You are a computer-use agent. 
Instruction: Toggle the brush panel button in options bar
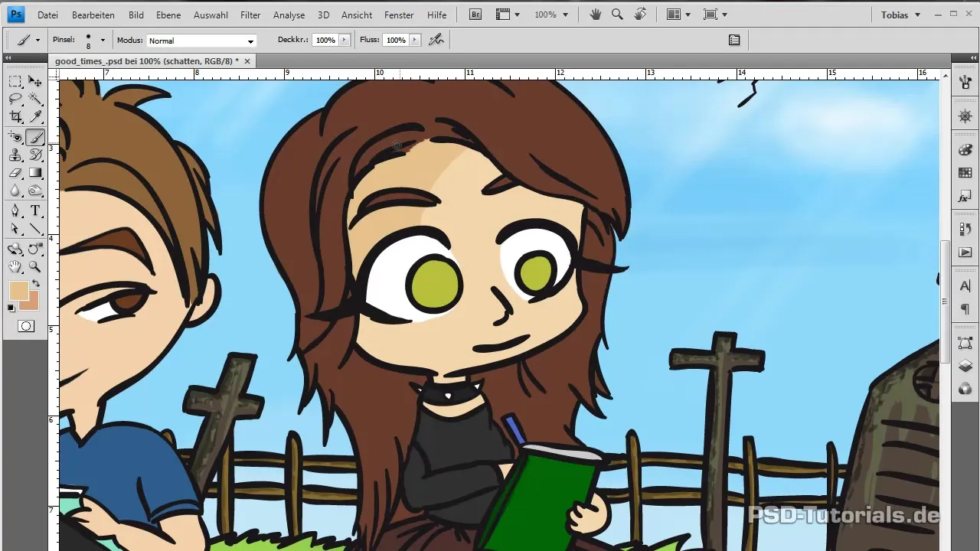coord(734,40)
